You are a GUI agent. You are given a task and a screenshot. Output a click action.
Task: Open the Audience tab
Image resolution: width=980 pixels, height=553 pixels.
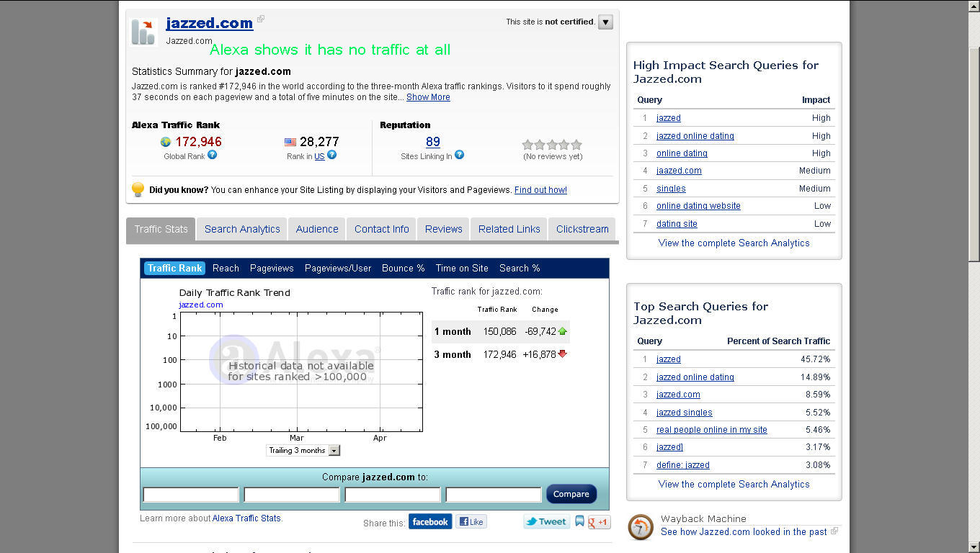[x=317, y=229]
